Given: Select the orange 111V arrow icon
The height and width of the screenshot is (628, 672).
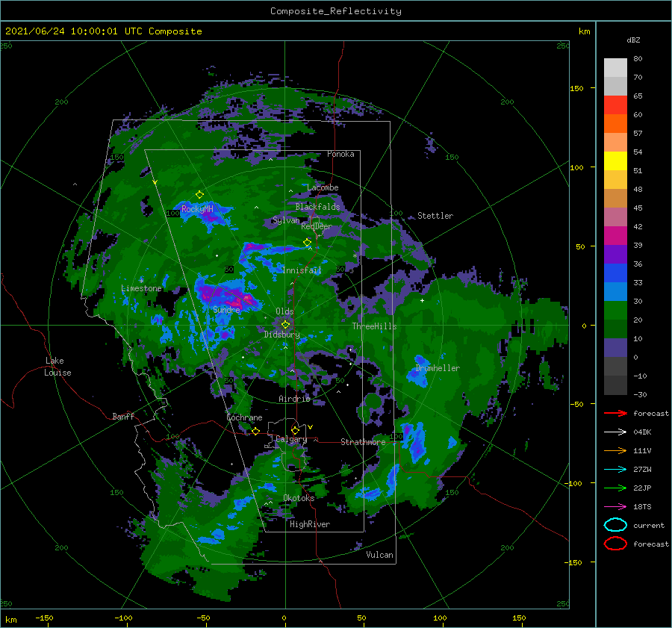Looking at the screenshot, I should click(615, 450).
